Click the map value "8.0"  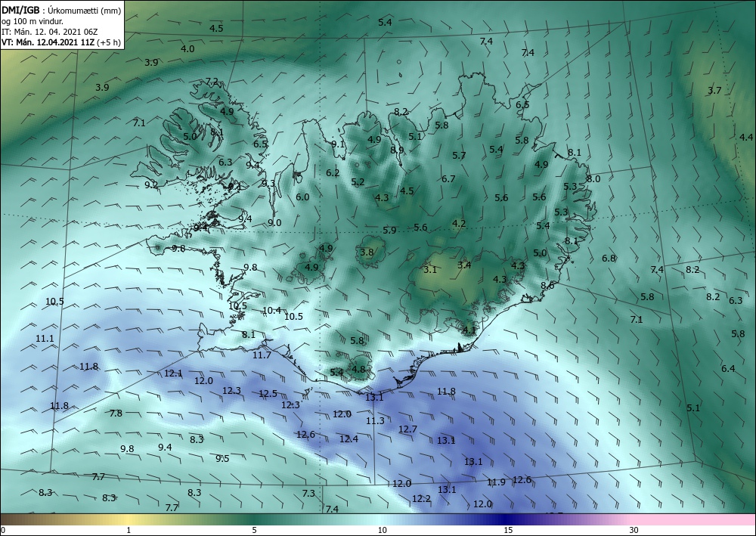(x=593, y=179)
